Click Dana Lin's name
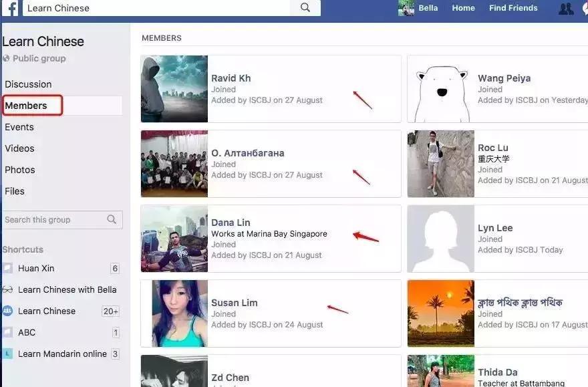588x387 pixels. [x=231, y=223]
